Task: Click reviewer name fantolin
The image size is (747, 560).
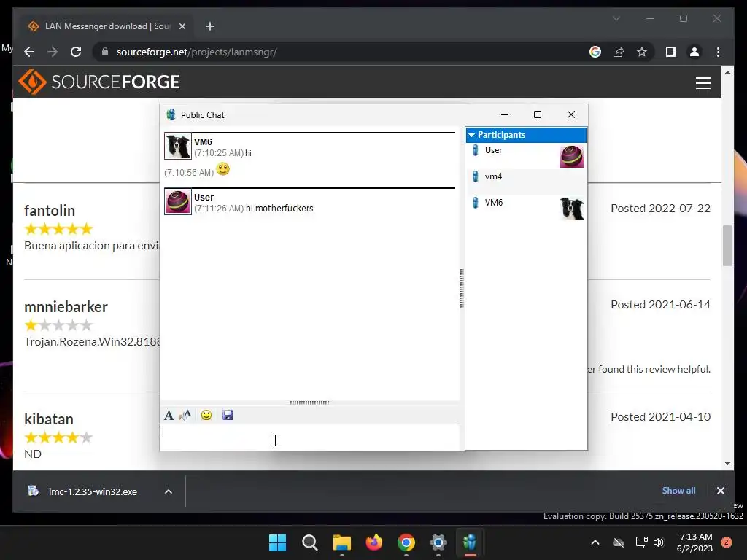Action: click(x=50, y=211)
